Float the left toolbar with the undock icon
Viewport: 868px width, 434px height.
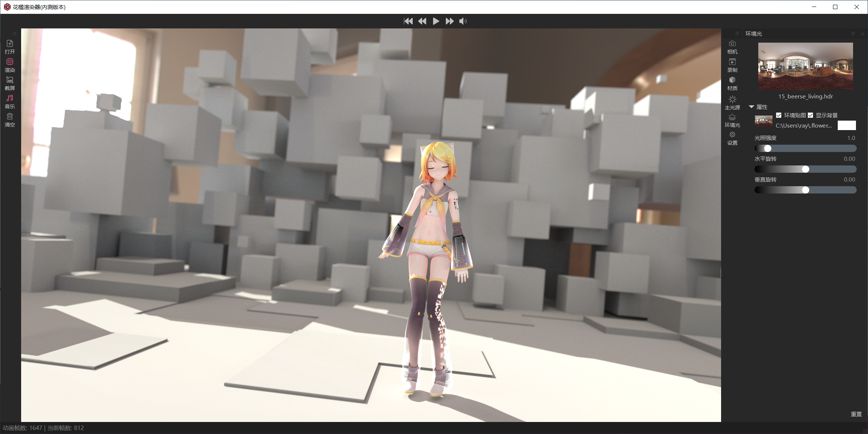[x=15, y=33]
